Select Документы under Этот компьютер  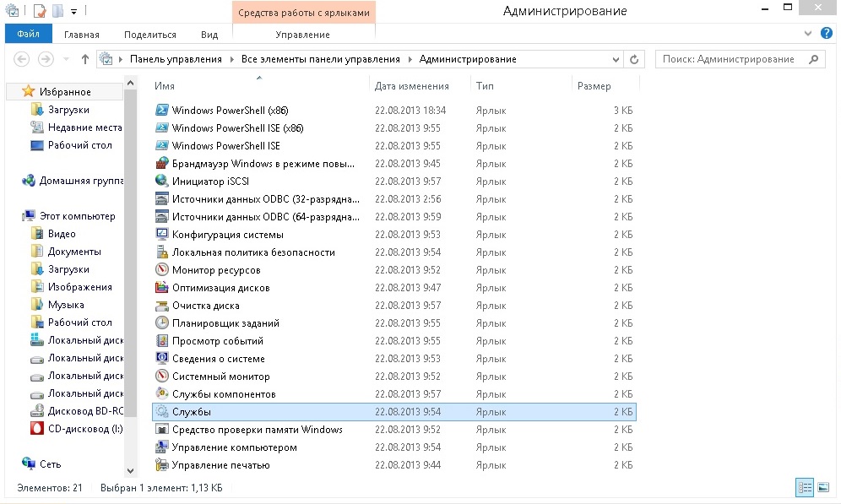(74, 252)
